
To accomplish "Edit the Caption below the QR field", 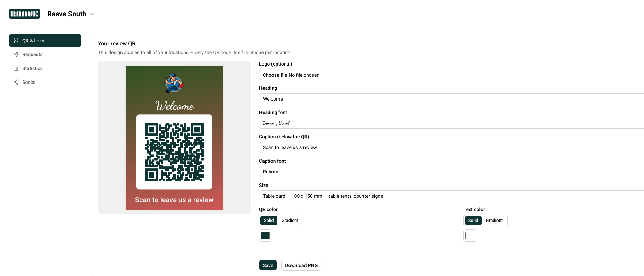I will click(x=451, y=147).
